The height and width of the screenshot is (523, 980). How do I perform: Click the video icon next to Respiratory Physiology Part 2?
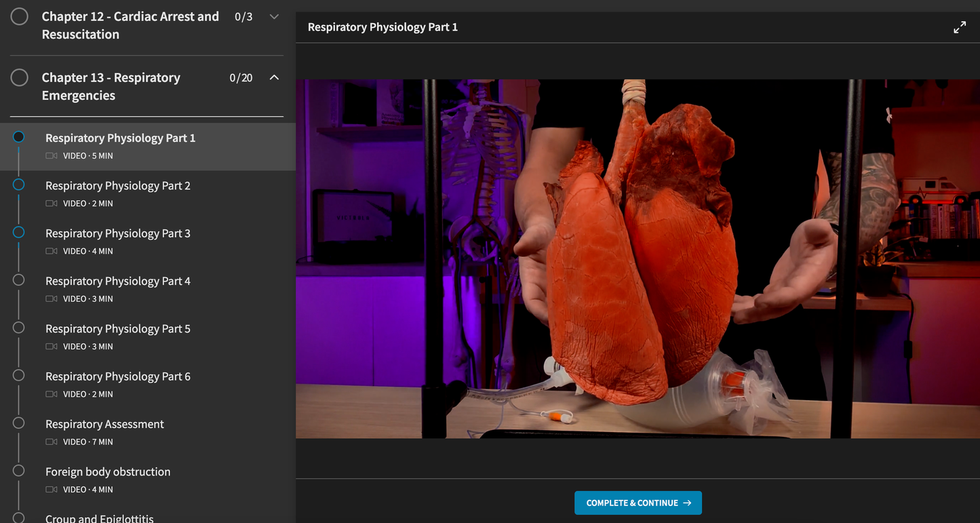pyautogui.click(x=50, y=203)
